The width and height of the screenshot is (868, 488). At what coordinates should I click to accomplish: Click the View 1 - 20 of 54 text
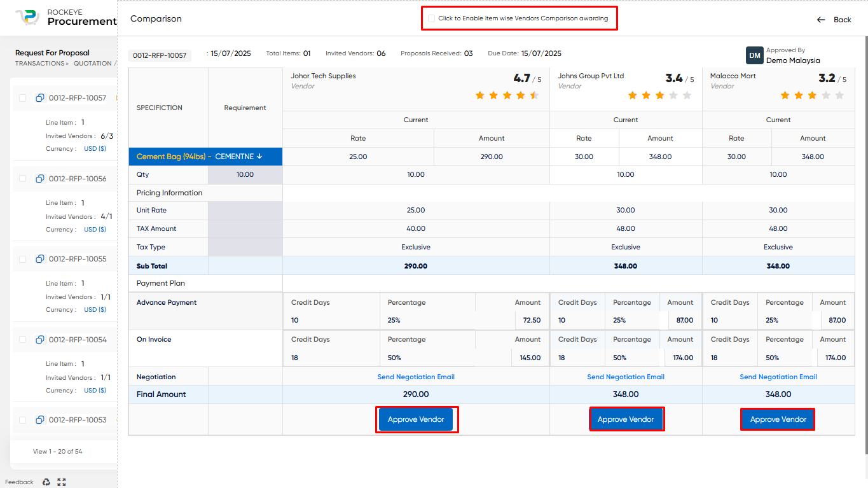[x=58, y=452]
